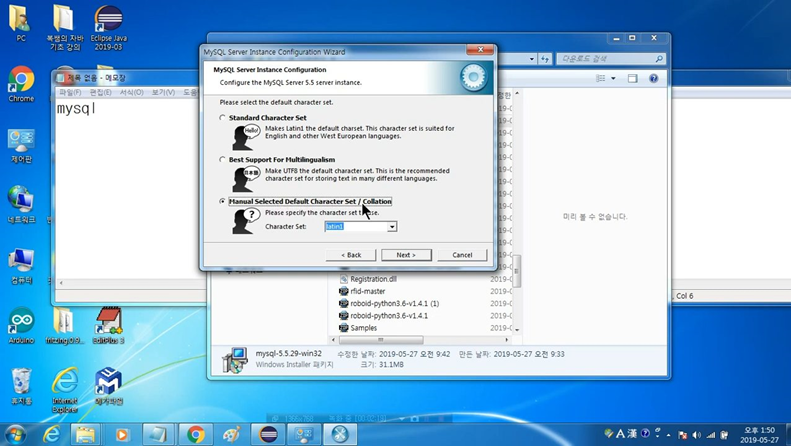Switch to the MySQL wizard taskbar icon
This screenshot has height=446, width=791.
(340, 434)
